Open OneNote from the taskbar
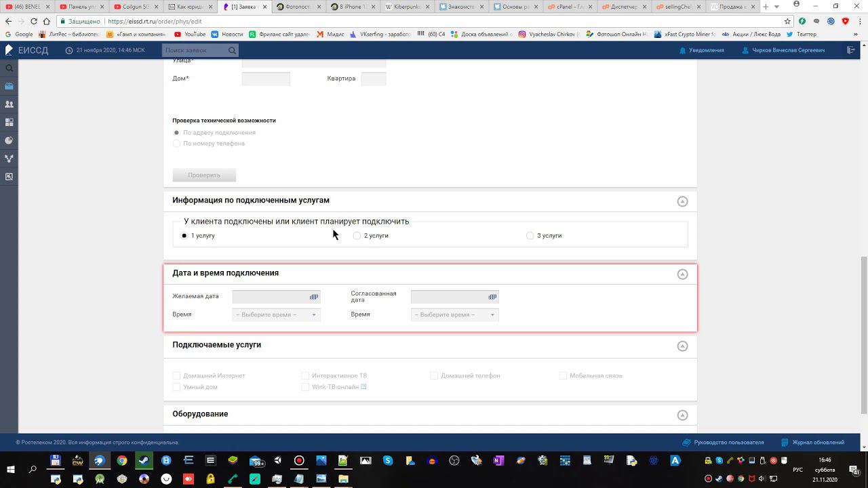This screenshot has height=488, width=868. pos(498,461)
